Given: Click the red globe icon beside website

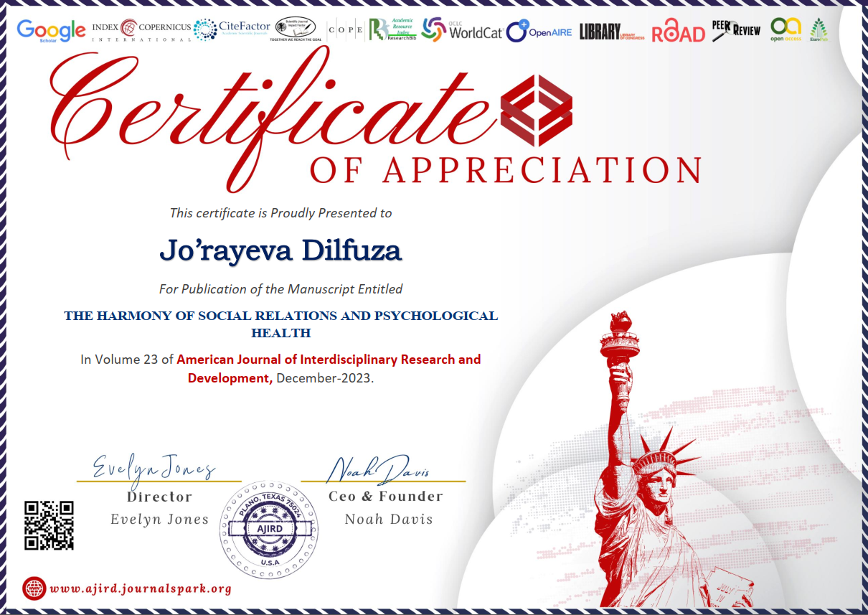Looking at the screenshot, I should click(x=34, y=588).
